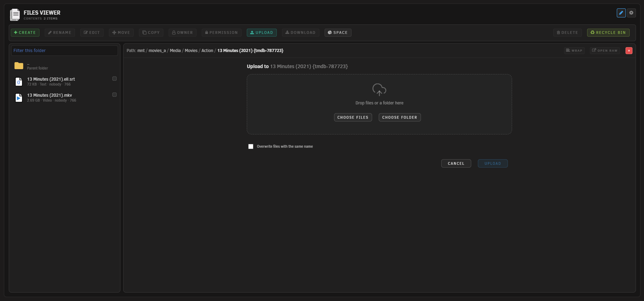Click the Open Raw button
The image size is (644, 301).
605,51
